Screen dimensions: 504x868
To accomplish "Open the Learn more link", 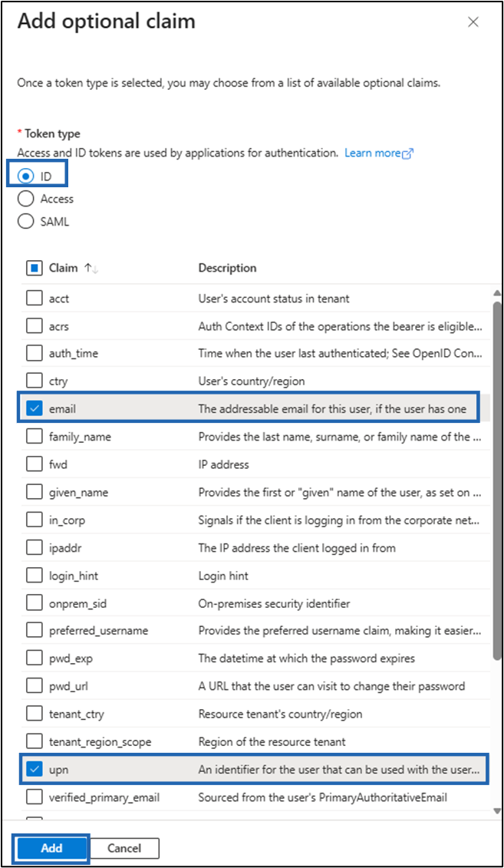I will pos(379,153).
